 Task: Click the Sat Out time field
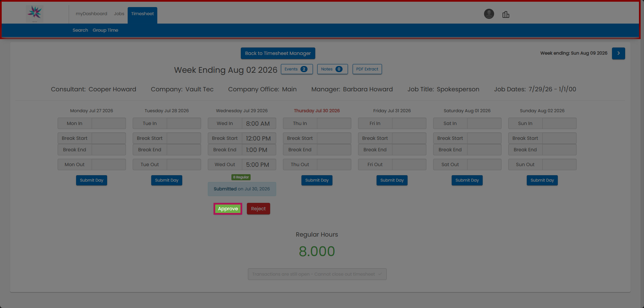tap(484, 164)
